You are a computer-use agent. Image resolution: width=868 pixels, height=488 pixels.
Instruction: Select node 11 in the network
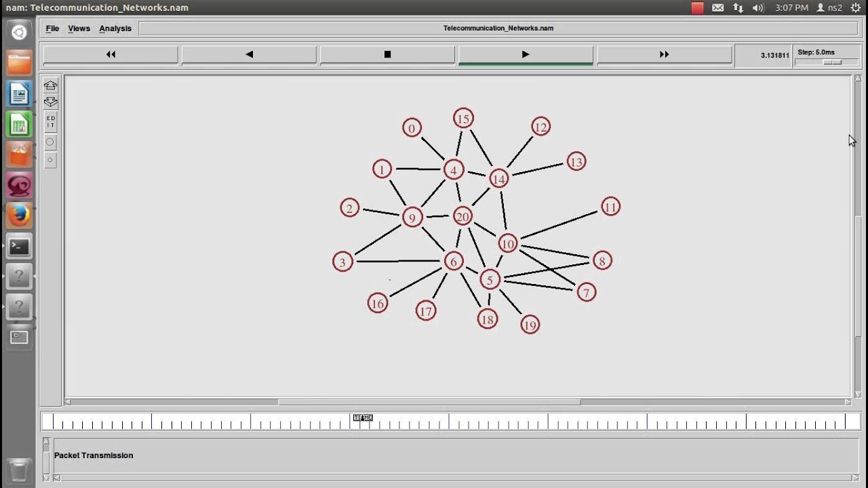(610, 207)
